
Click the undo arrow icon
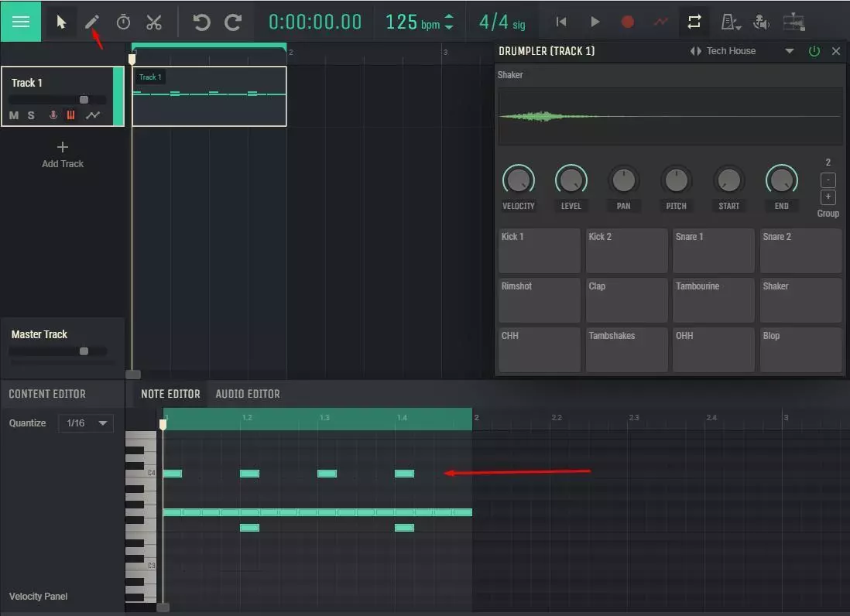click(201, 22)
